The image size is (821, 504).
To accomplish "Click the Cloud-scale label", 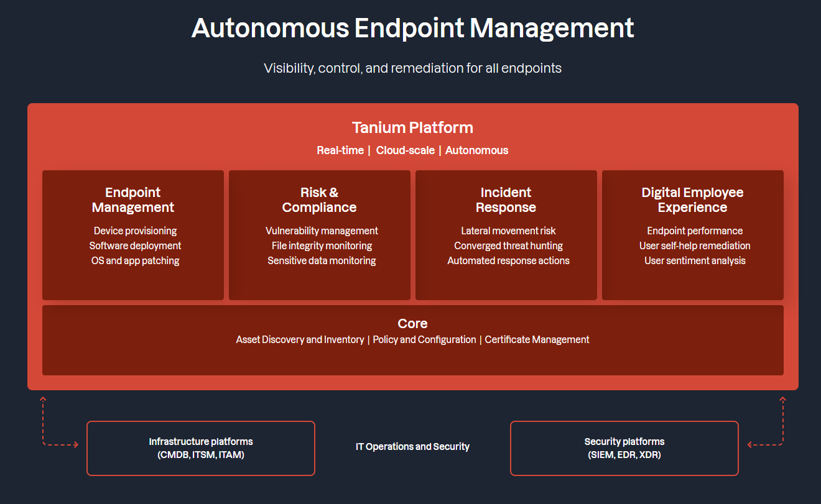I will pyautogui.click(x=405, y=150).
